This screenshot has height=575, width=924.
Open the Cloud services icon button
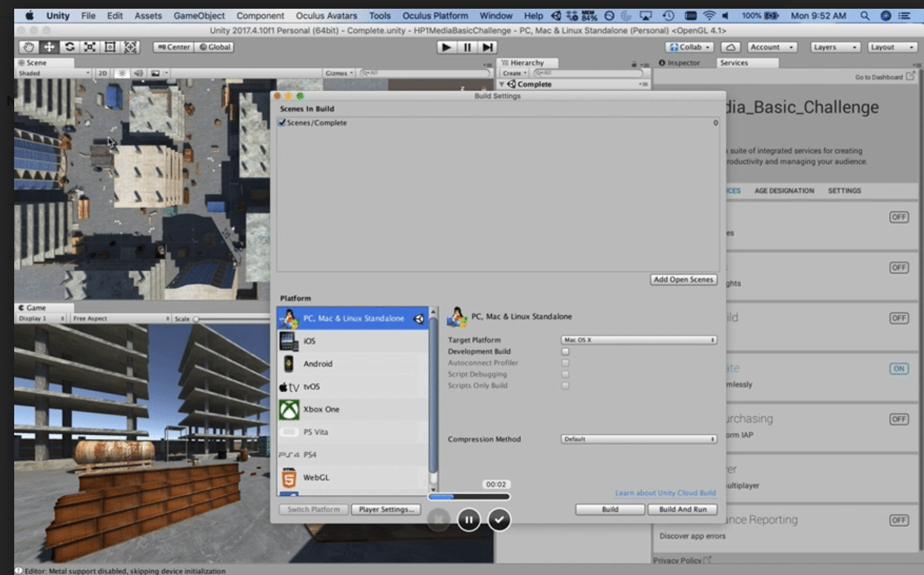tap(731, 47)
